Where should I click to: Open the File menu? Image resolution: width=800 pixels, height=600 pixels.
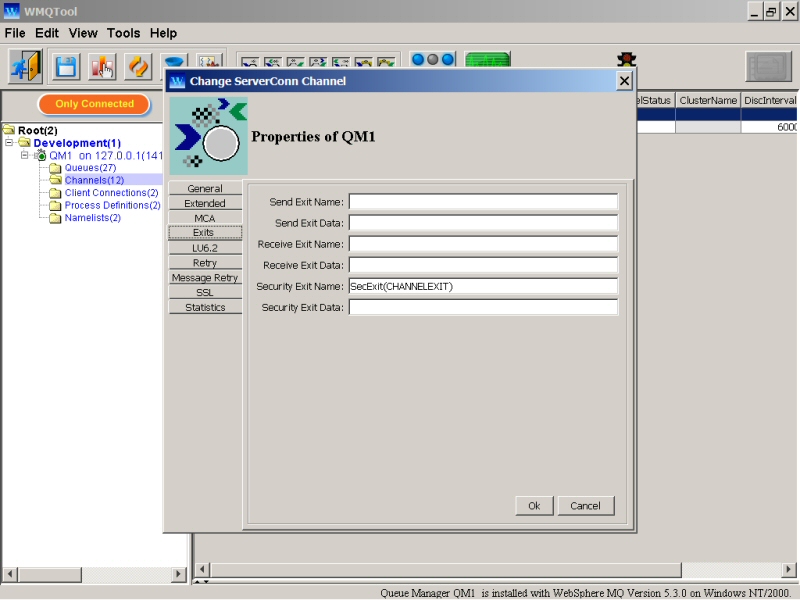pyautogui.click(x=15, y=33)
